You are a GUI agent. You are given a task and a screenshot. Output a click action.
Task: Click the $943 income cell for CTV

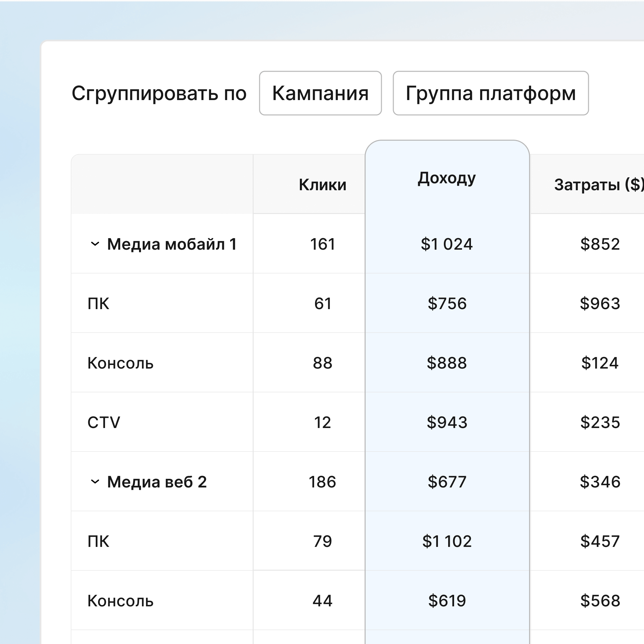pyautogui.click(x=447, y=422)
